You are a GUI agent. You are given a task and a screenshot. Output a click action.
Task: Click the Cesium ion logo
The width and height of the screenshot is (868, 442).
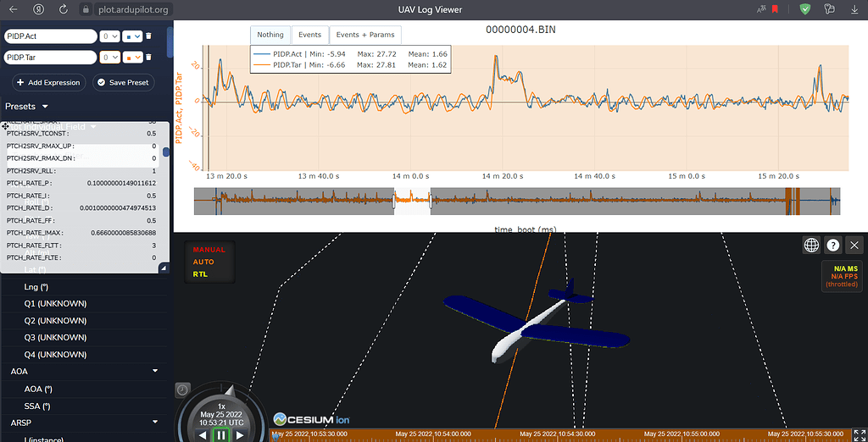click(x=311, y=418)
